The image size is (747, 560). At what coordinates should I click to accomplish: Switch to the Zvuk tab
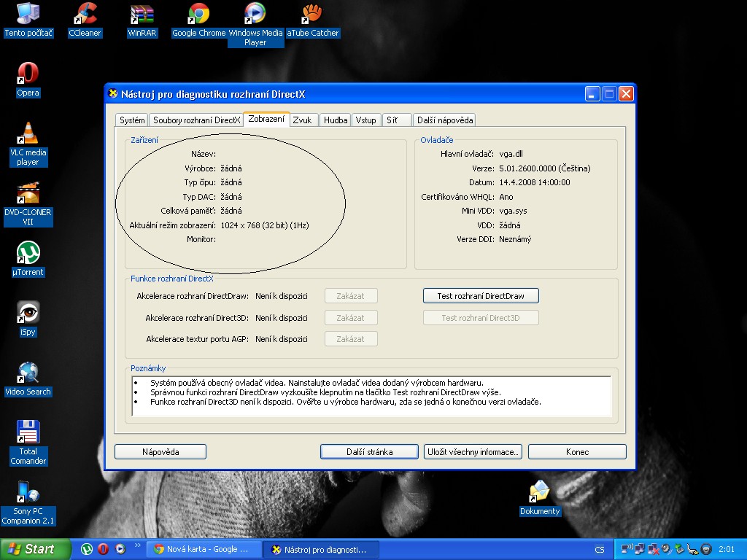pos(302,120)
